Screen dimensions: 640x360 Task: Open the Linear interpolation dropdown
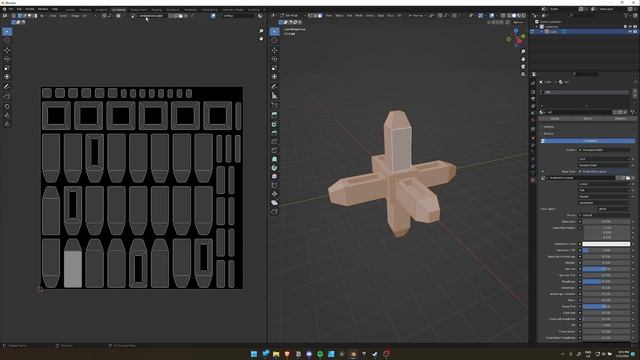(604, 184)
